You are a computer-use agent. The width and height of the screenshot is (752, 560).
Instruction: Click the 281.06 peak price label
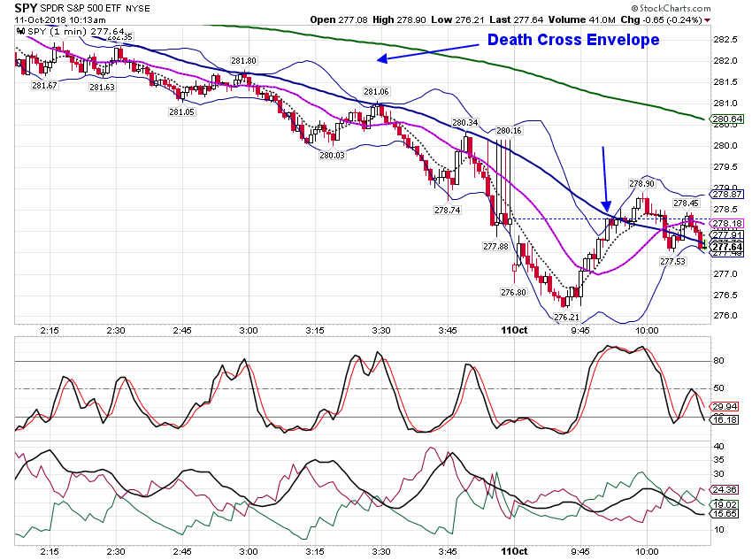pyautogui.click(x=377, y=92)
